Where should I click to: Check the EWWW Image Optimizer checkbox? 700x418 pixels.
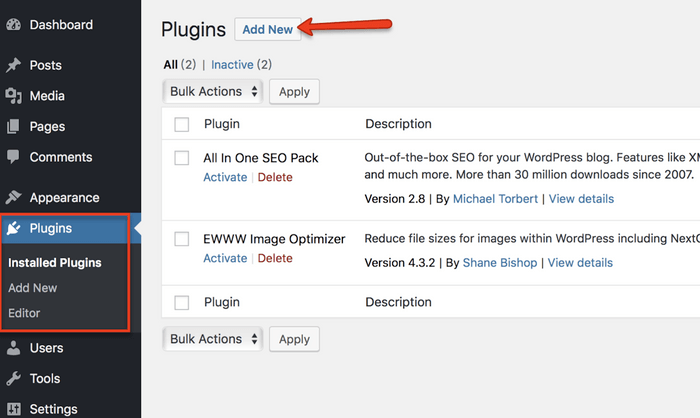[182, 238]
